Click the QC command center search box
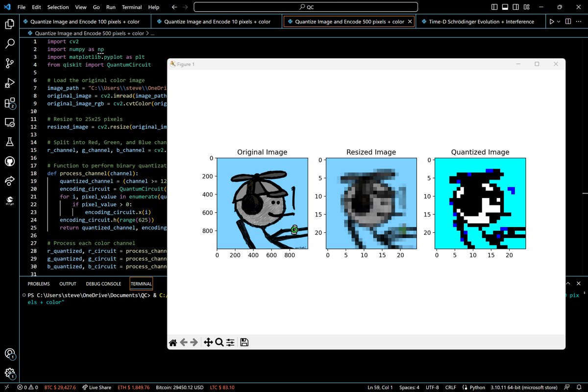The height and width of the screenshot is (392, 588). click(306, 7)
